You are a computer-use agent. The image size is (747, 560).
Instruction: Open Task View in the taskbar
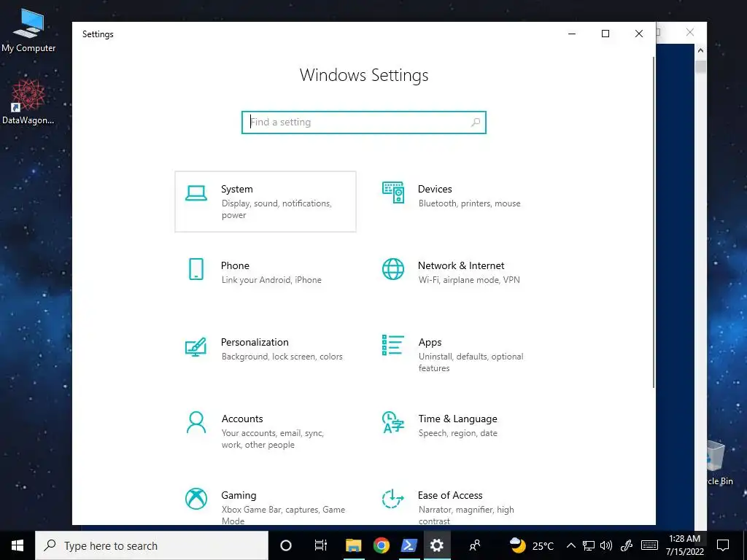pyautogui.click(x=321, y=545)
